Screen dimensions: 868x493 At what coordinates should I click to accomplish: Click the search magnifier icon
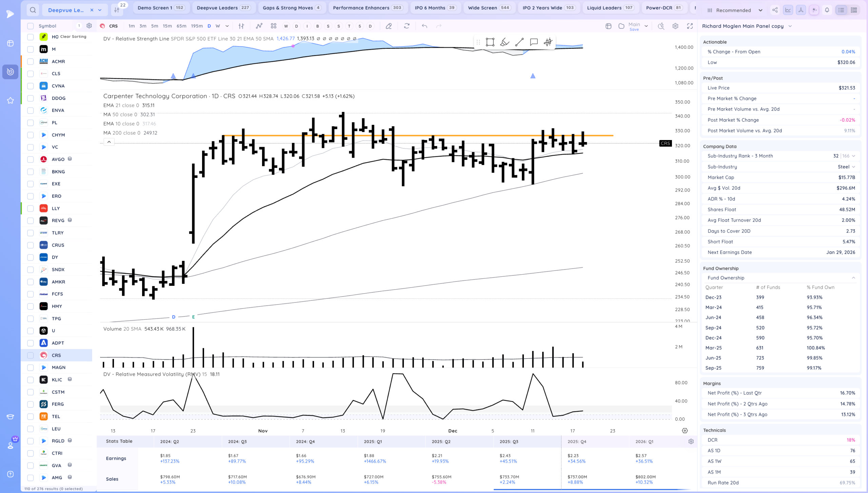[33, 10]
